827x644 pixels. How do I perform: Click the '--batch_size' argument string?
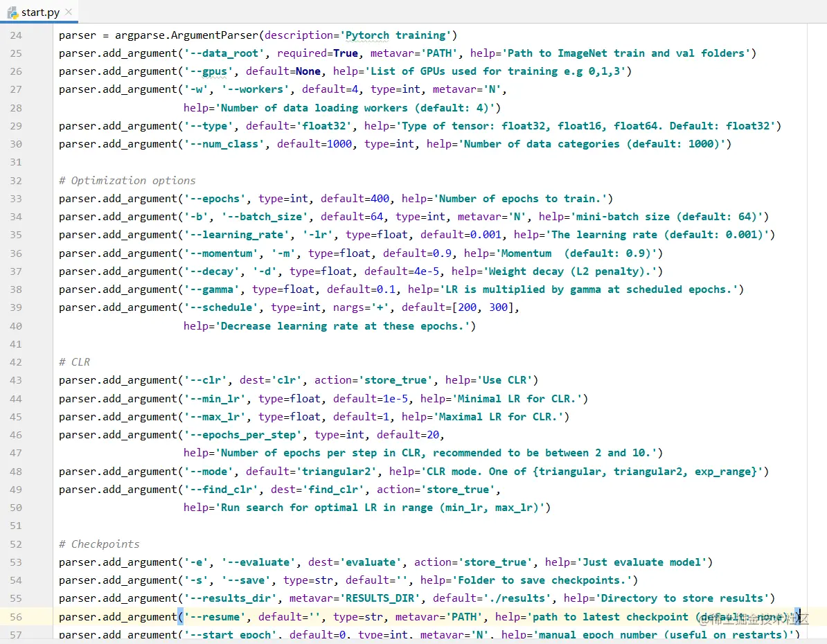265,217
